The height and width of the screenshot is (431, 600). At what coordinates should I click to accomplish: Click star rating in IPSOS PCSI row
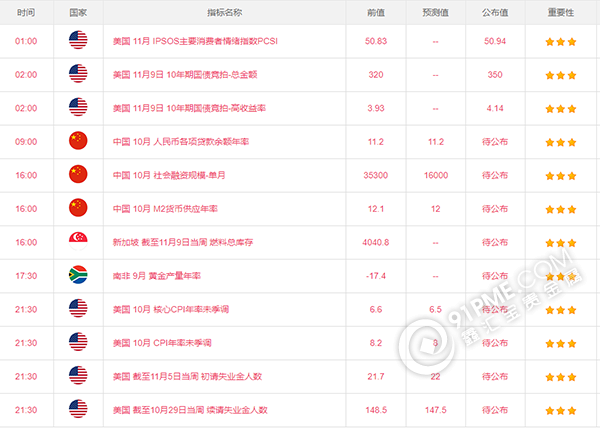coord(560,42)
